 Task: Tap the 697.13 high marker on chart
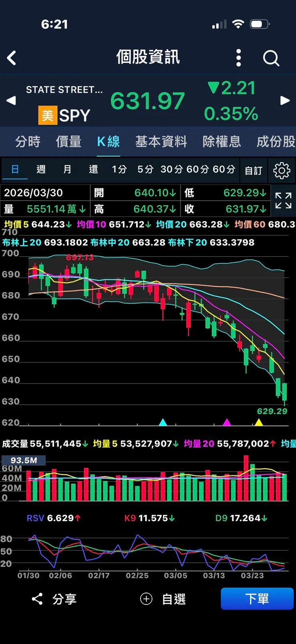80,257
